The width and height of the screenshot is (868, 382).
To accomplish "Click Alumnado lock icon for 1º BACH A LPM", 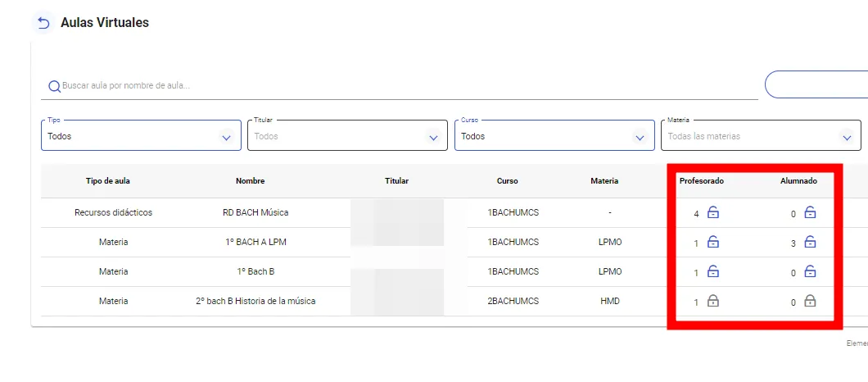I will coord(810,243).
